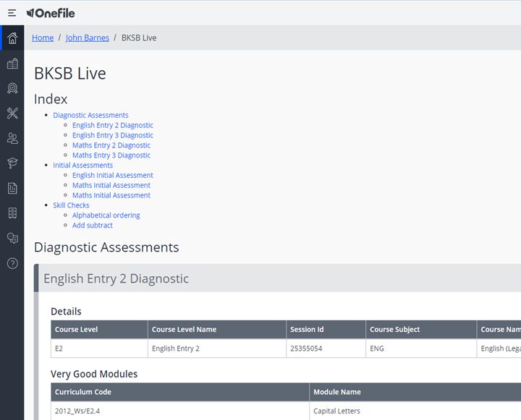Open Alphabetical ordering link
521x420 pixels.
point(106,215)
